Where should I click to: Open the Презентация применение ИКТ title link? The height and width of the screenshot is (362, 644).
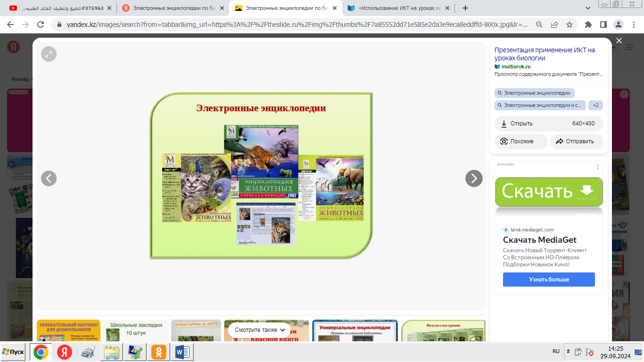click(545, 54)
